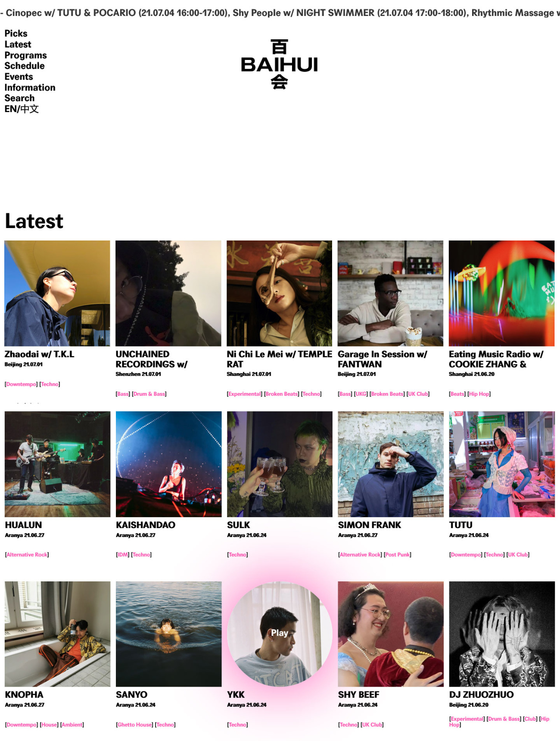
Task: Open Search from the navigation
Action: click(19, 98)
